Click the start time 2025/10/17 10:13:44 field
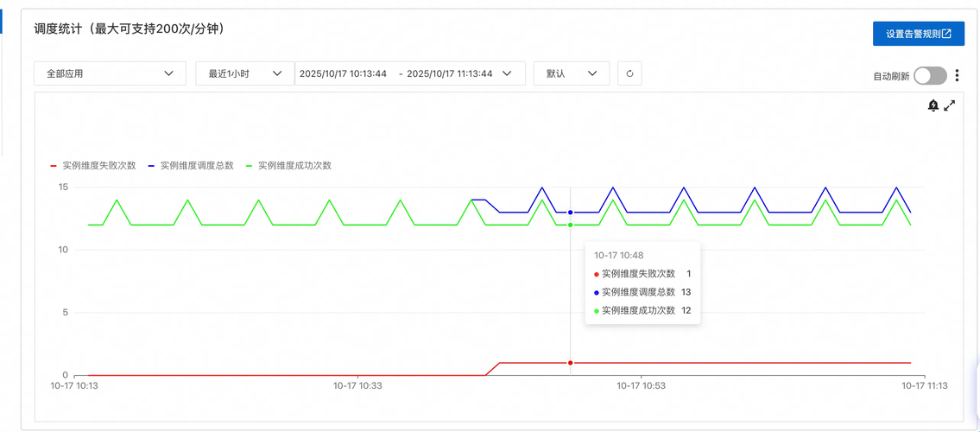Image resolution: width=980 pixels, height=432 pixels. point(343,73)
